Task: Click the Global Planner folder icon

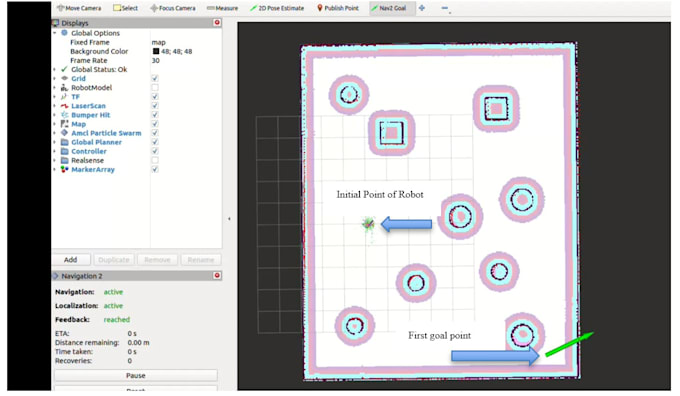Action: [x=65, y=142]
